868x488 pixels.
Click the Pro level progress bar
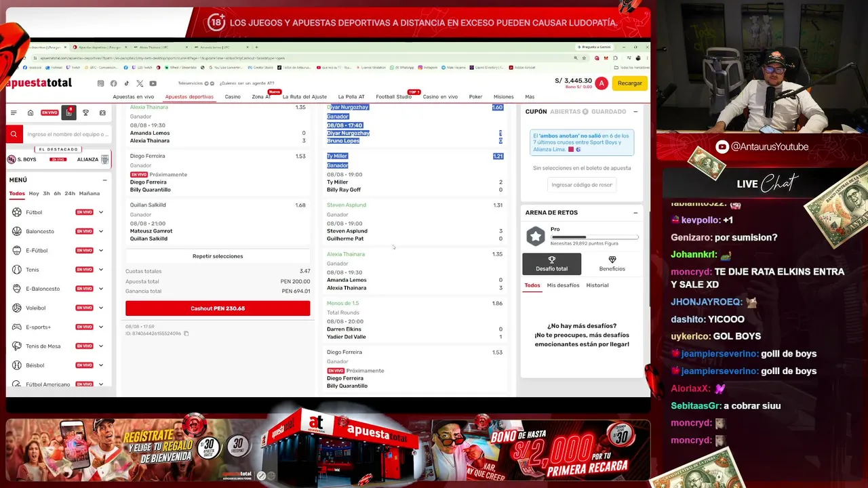tap(594, 237)
